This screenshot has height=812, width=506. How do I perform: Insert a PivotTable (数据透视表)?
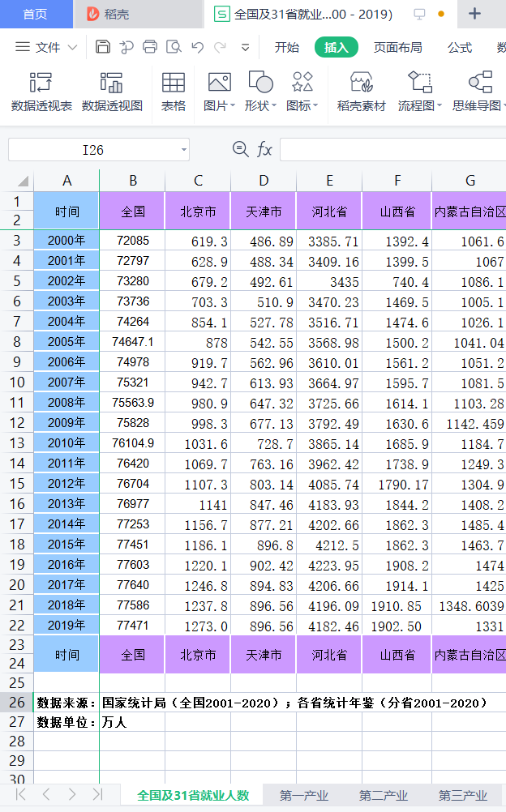[41, 92]
